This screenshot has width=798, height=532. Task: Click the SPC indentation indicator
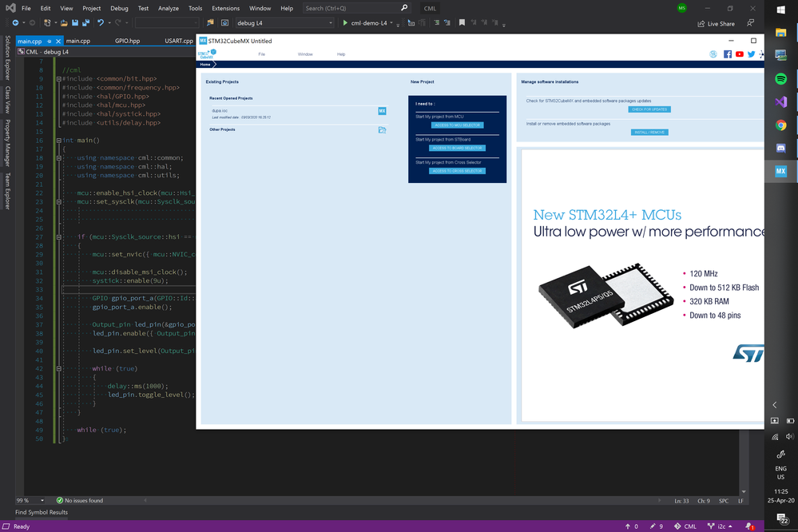click(724, 501)
